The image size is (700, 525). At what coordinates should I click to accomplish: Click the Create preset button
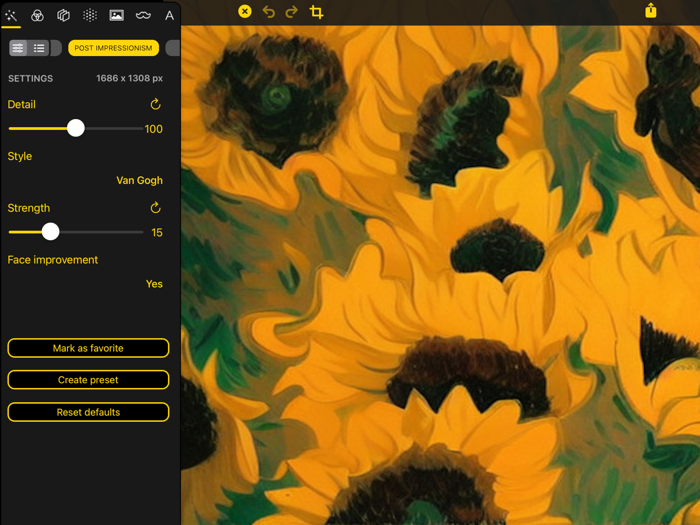(88, 380)
